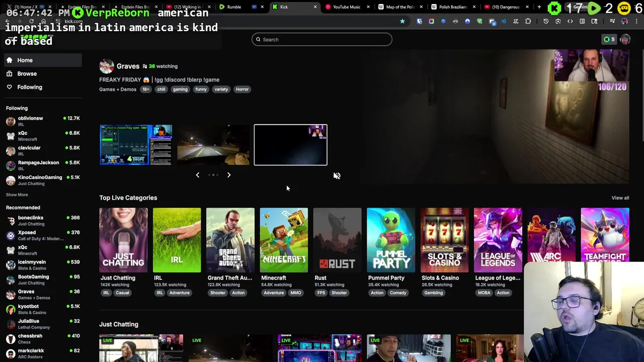Image resolution: width=644 pixels, height=362 pixels.
Task: Open the Slots & Casino category card
Action: tap(444, 240)
